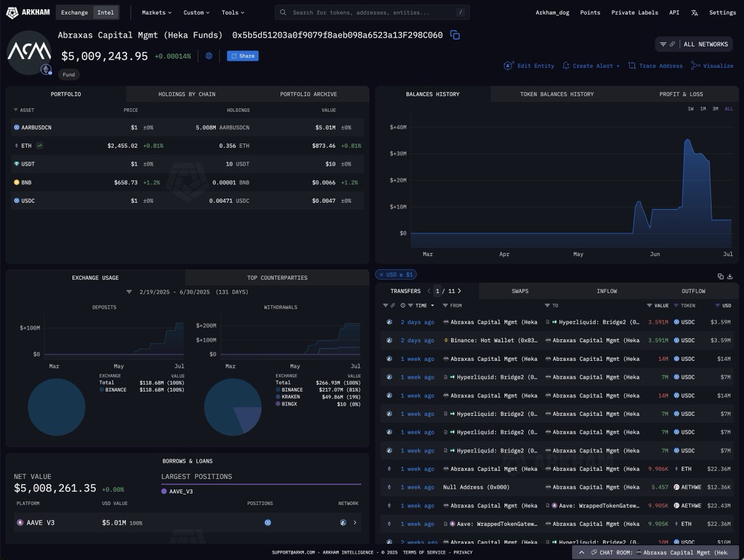Open the Custom dropdown menu

pyautogui.click(x=197, y=12)
